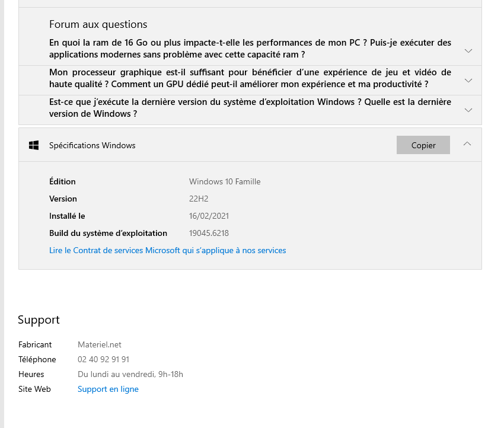Click the Heures label
The image size is (504, 428).
pos(31,374)
